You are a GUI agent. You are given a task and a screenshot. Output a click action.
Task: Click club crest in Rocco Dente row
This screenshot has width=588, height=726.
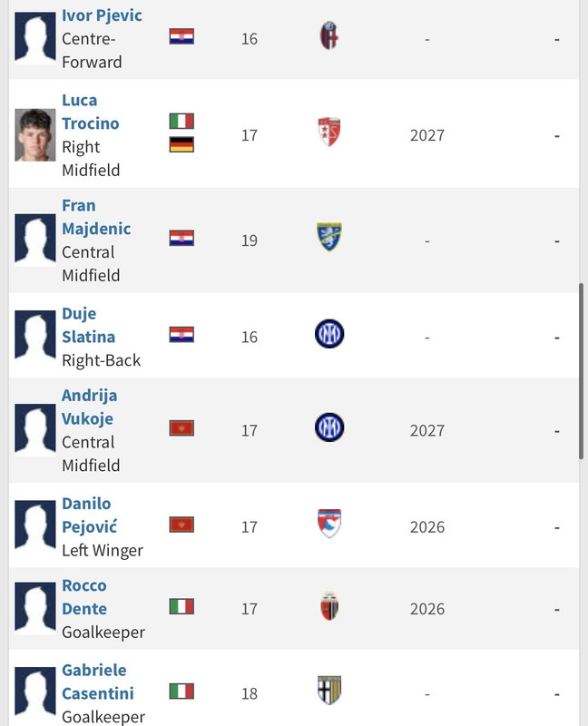click(328, 606)
